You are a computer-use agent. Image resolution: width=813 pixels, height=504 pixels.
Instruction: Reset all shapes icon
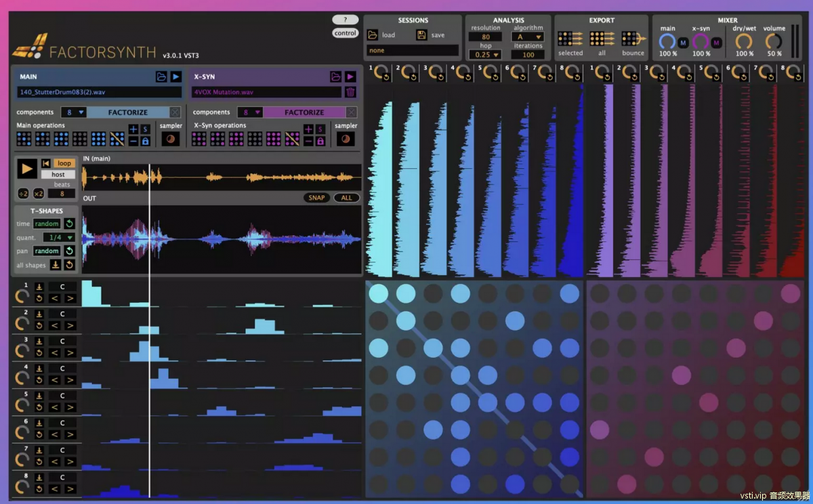pyautogui.click(x=69, y=265)
